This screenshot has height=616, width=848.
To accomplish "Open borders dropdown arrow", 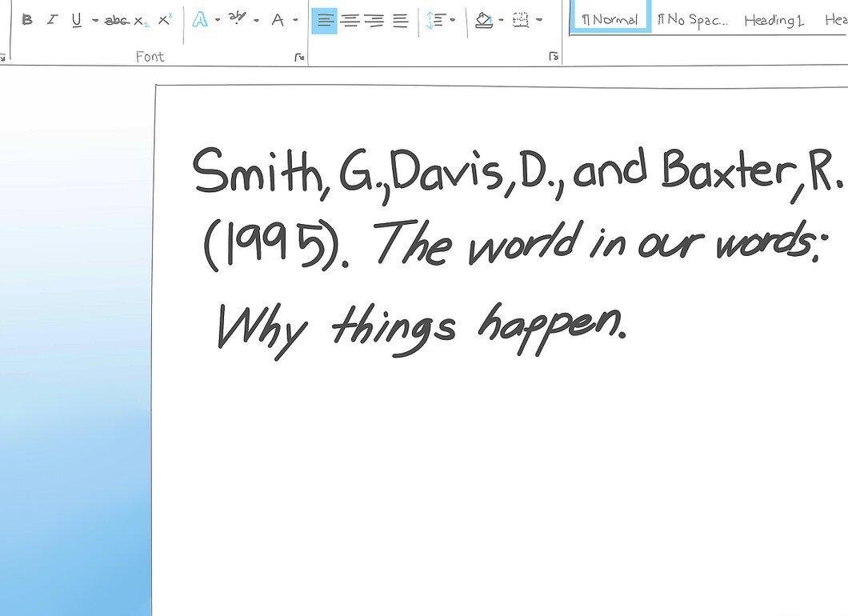I will 539,21.
